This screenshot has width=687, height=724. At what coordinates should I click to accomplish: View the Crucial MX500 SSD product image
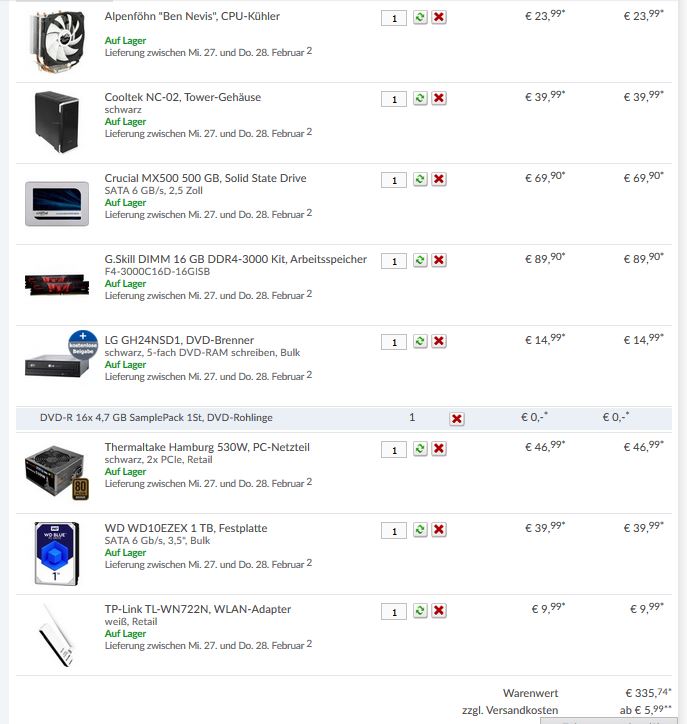pos(57,204)
